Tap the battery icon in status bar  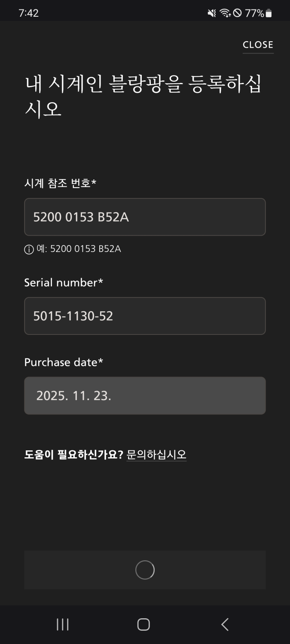pos(269,13)
